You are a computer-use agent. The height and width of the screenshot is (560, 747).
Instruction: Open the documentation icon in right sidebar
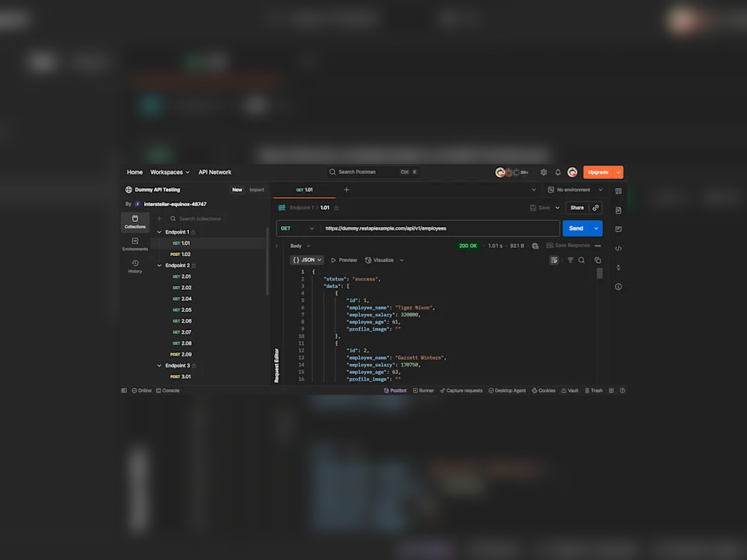[619, 210]
